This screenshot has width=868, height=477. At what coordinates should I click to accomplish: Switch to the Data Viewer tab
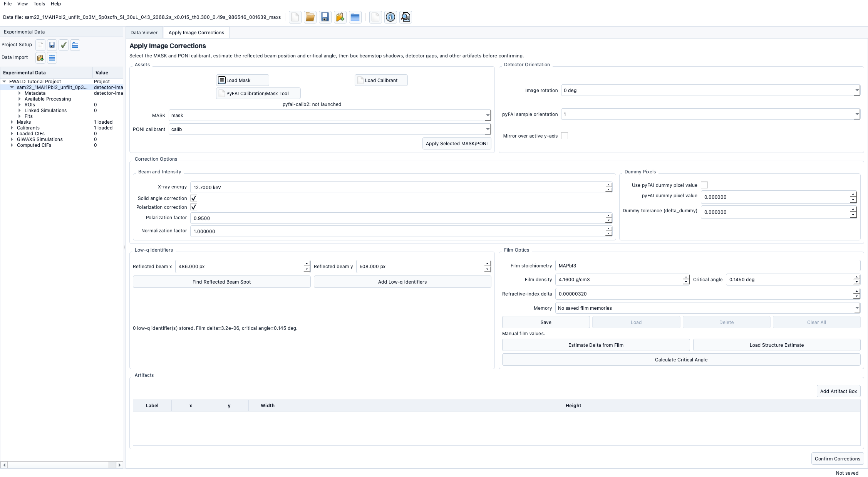pyautogui.click(x=144, y=33)
